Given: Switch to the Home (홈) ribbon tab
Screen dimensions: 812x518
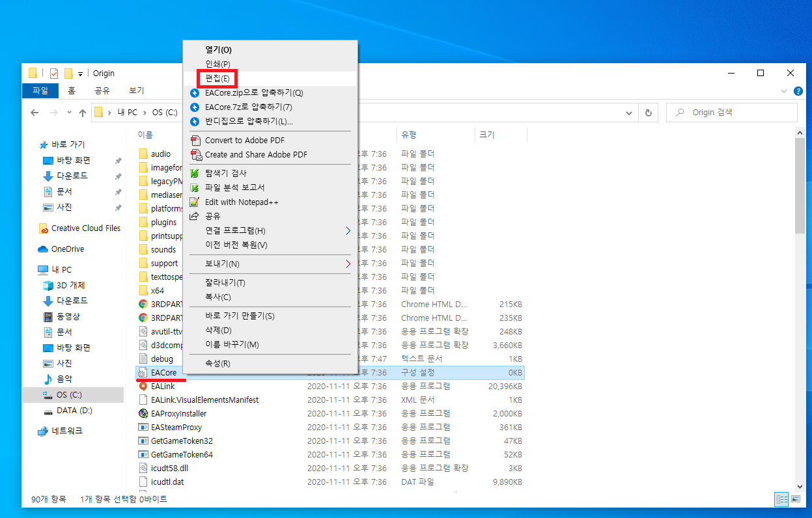Looking at the screenshot, I should tap(72, 90).
